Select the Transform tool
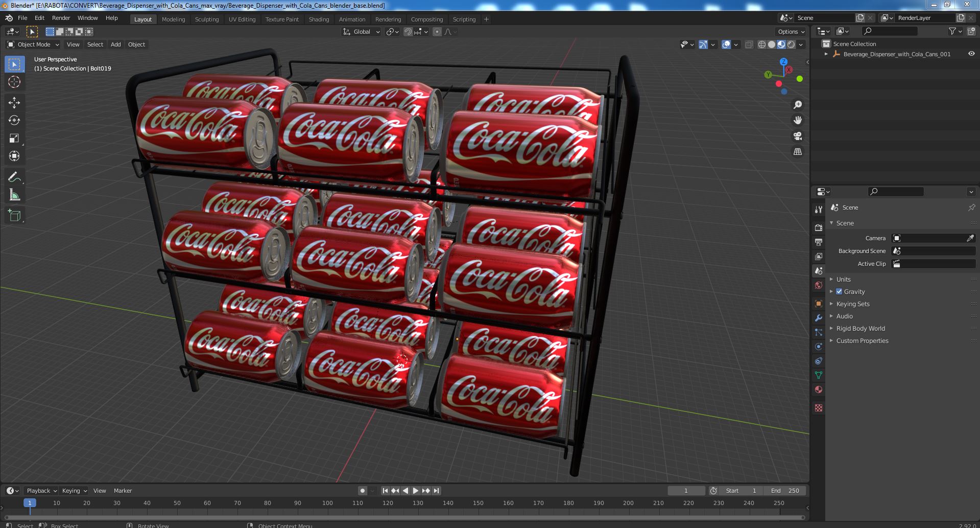 coord(14,156)
